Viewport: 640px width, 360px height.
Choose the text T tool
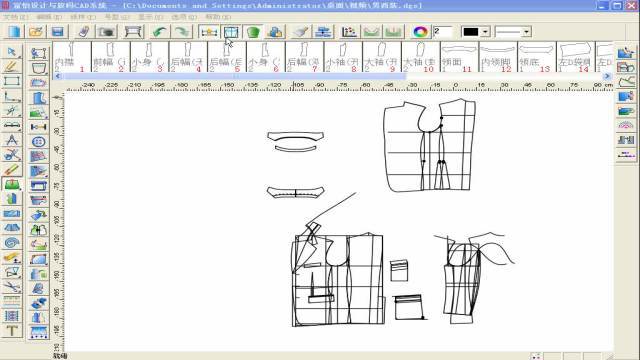(x=11, y=330)
